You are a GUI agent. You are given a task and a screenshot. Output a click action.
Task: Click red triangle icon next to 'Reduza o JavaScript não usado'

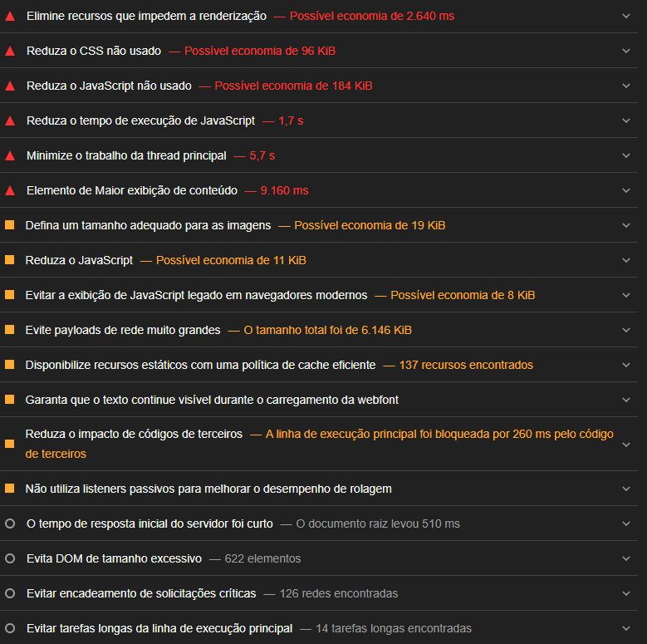pyautogui.click(x=10, y=86)
